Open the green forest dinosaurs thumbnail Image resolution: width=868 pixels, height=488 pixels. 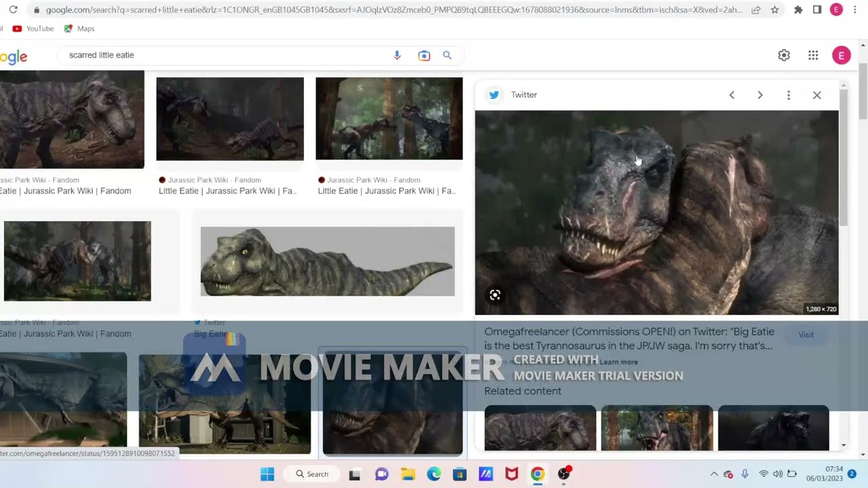pyautogui.click(x=389, y=119)
